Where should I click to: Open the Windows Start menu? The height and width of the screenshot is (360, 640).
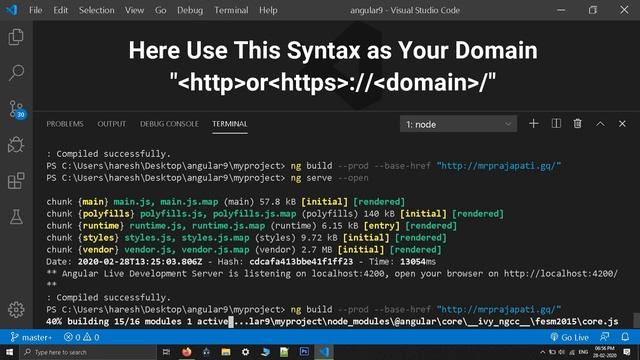point(9,352)
